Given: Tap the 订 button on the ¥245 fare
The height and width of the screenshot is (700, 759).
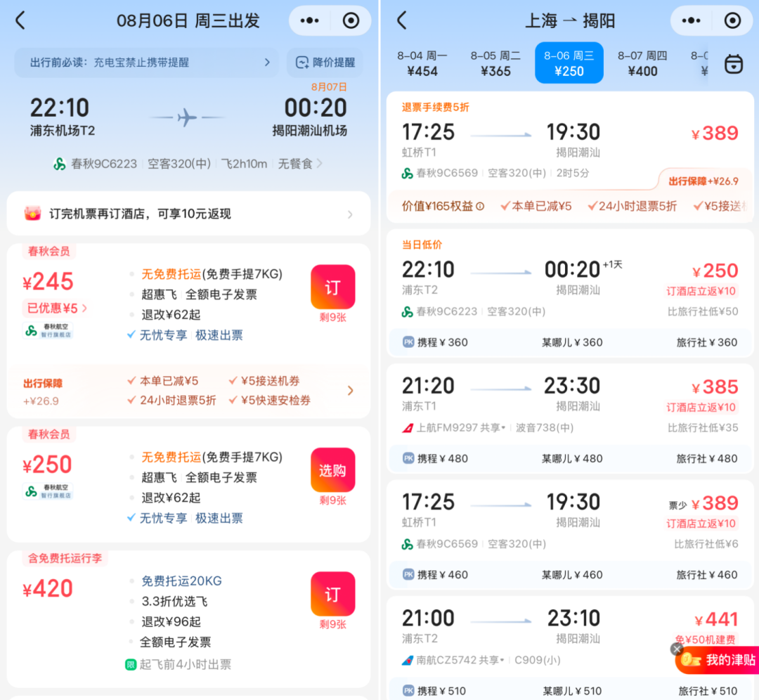Looking at the screenshot, I should (332, 287).
